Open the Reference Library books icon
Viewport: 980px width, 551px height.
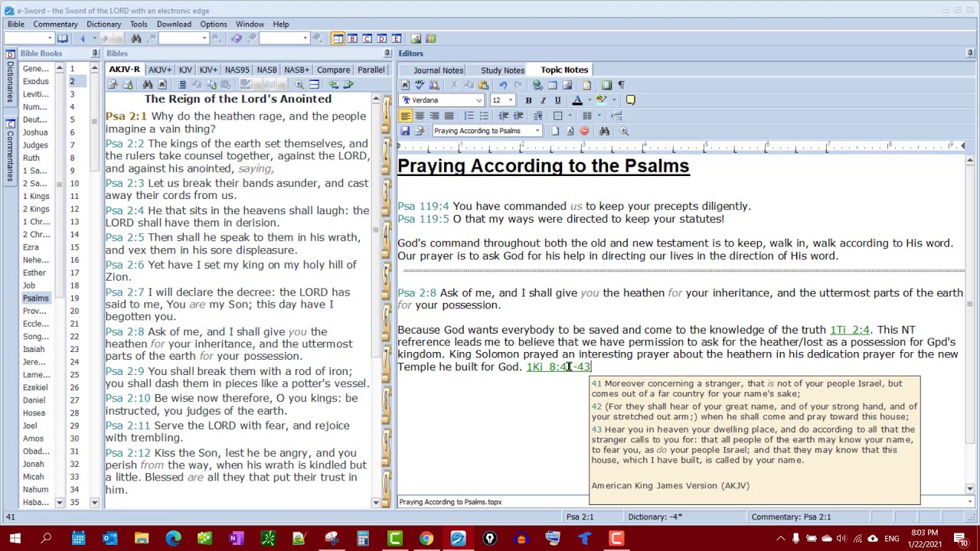click(430, 38)
